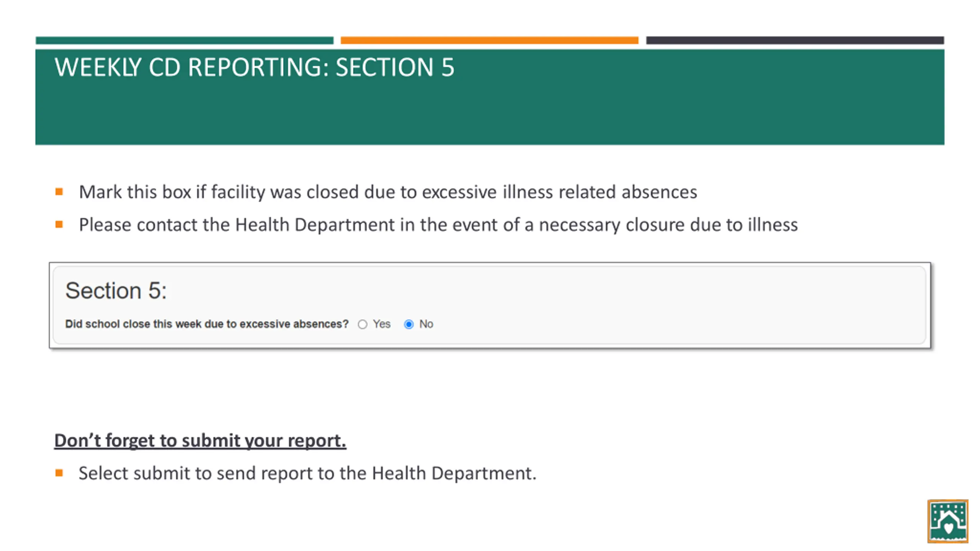The width and height of the screenshot is (980, 551).
Task: Click the orange bullet beside 'Mark this box'
Action: pos(59,192)
